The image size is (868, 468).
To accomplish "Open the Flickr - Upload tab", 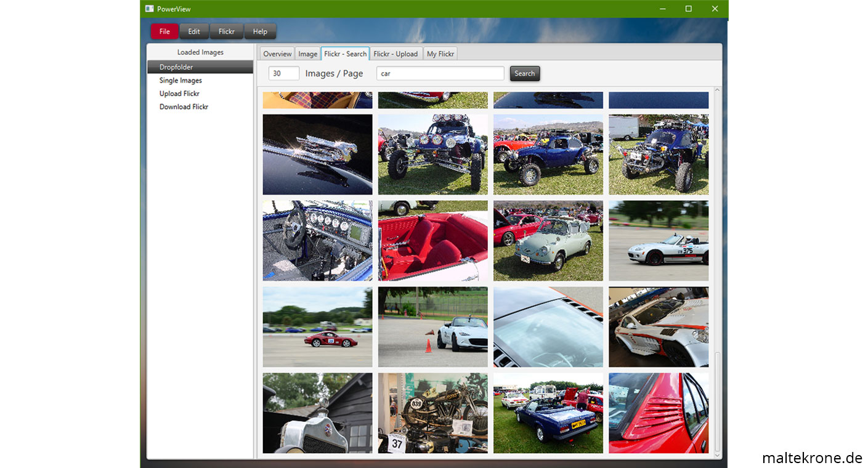I will pyautogui.click(x=395, y=54).
